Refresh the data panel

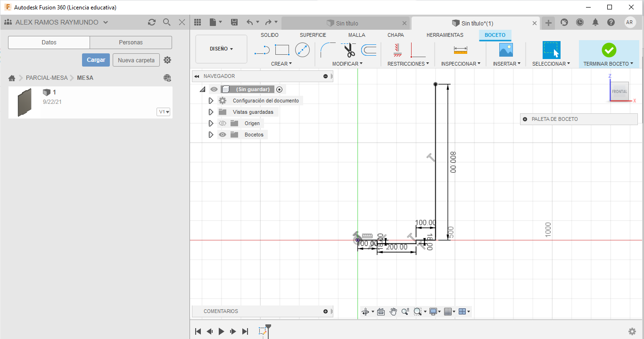(151, 22)
